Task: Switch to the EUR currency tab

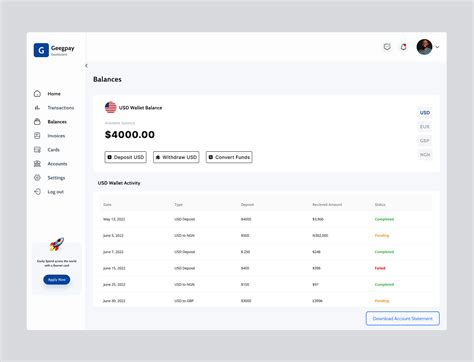Action: point(425,127)
